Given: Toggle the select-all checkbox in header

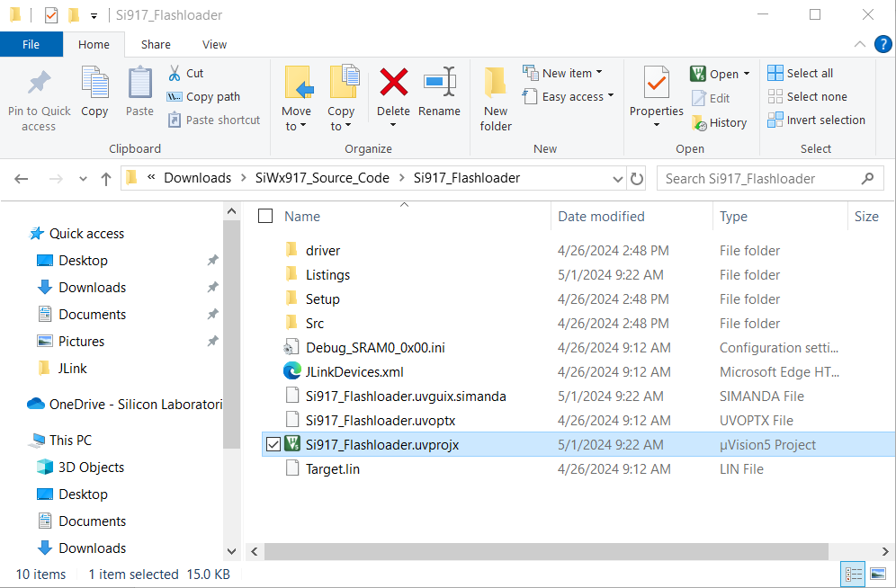Looking at the screenshot, I should pos(265,216).
